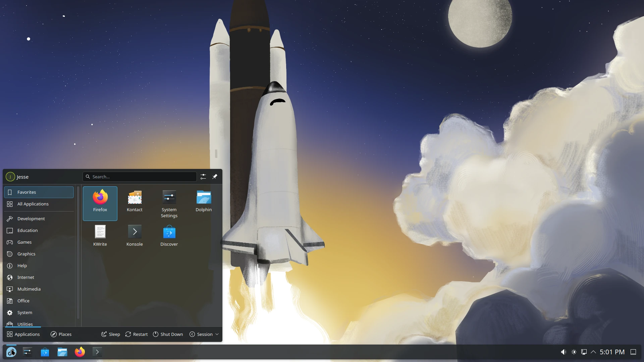
Task: Expand the taskbar arrow launcher
Action: coord(97,352)
